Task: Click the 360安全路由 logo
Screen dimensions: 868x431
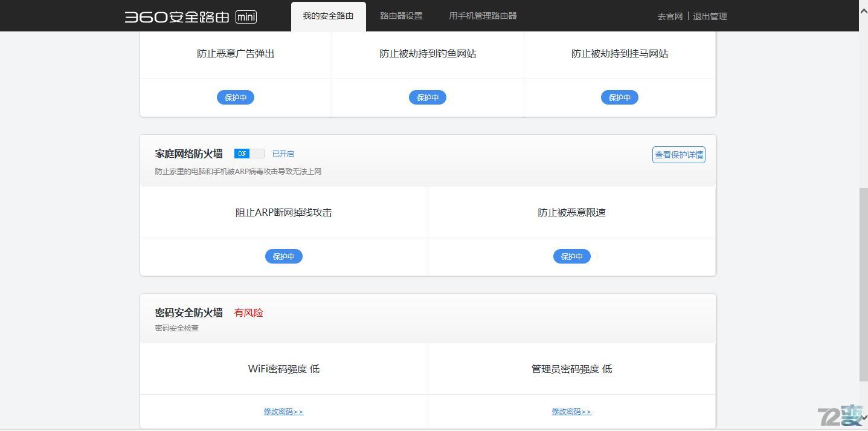Action: [x=176, y=16]
